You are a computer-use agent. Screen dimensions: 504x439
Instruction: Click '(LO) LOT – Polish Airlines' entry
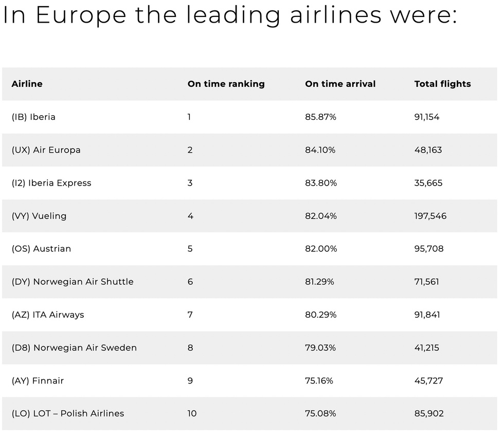pos(67,414)
